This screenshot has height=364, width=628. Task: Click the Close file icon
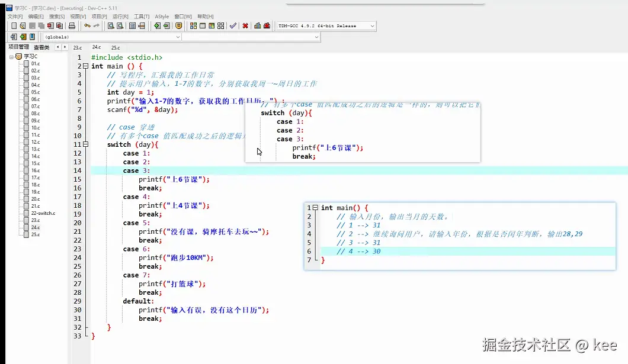coord(50,25)
